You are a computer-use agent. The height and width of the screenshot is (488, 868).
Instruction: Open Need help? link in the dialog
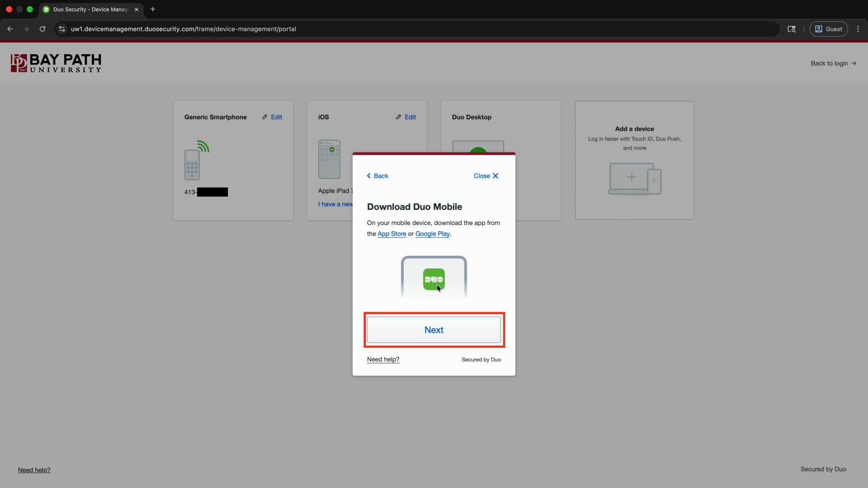(383, 359)
